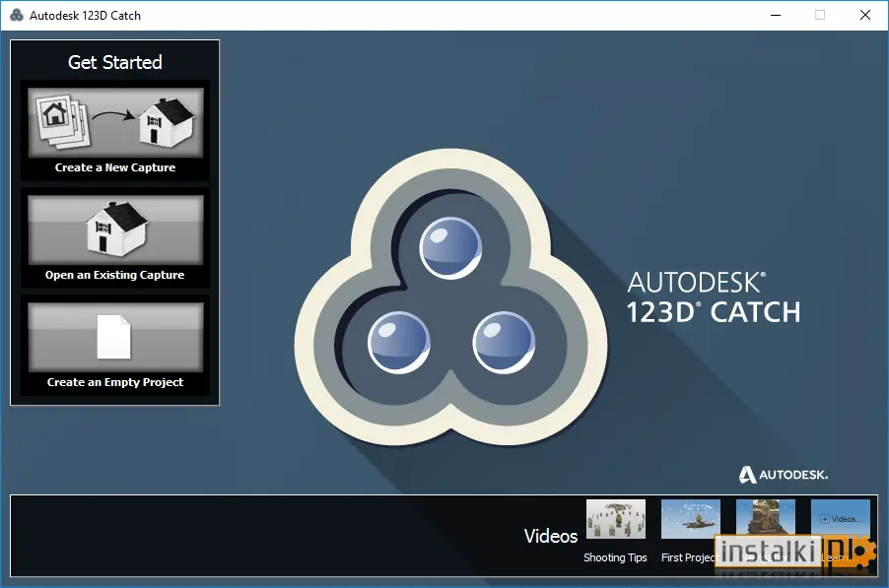Click the Create an Empty Project label
This screenshot has width=889, height=588.
pyautogui.click(x=115, y=382)
